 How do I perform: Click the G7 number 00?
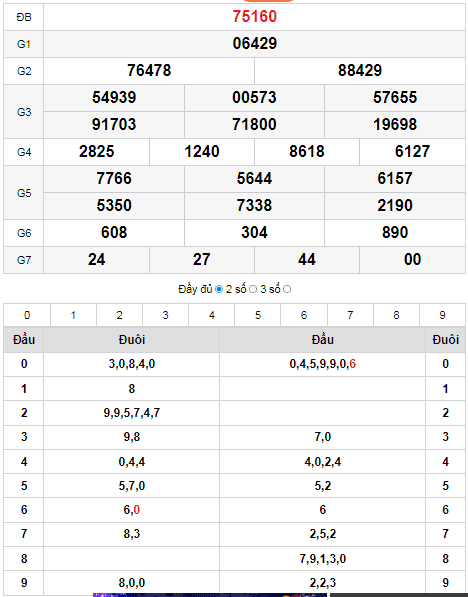click(x=412, y=260)
